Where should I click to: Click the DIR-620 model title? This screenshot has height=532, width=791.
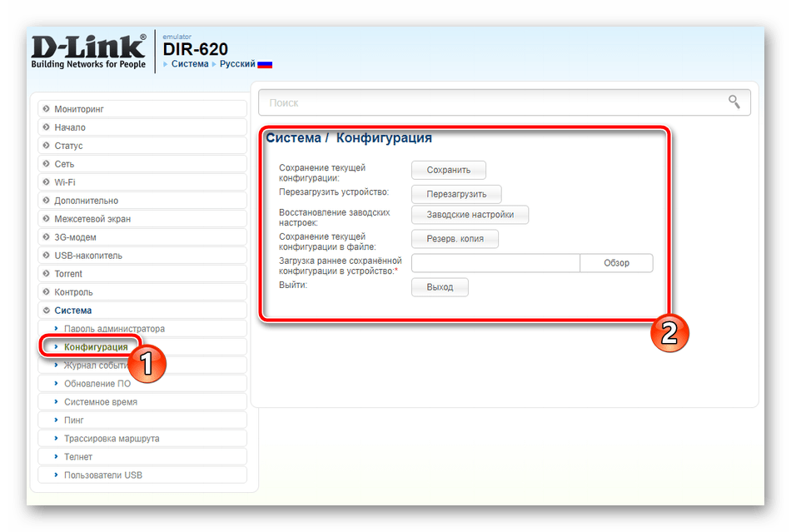pos(195,49)
